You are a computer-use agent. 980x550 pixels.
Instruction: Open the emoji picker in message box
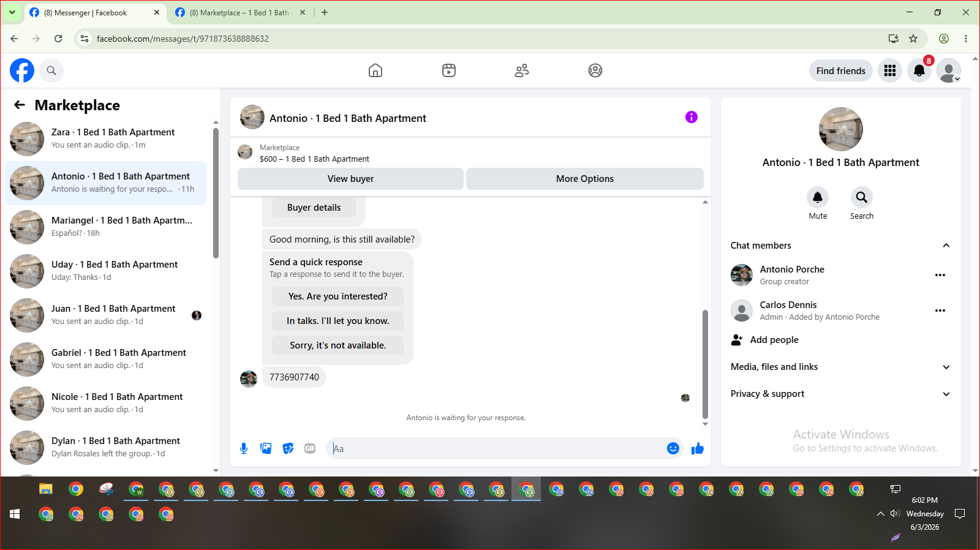(x=673, y=448)
